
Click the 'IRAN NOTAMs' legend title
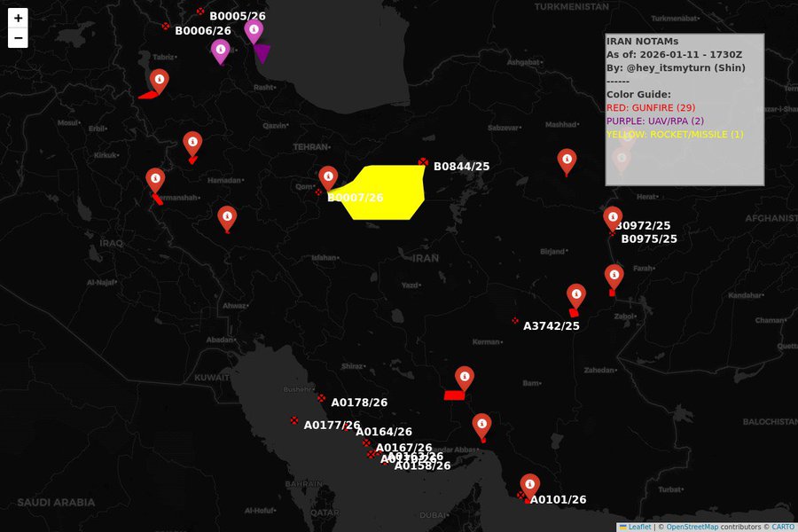click(642, 42)
